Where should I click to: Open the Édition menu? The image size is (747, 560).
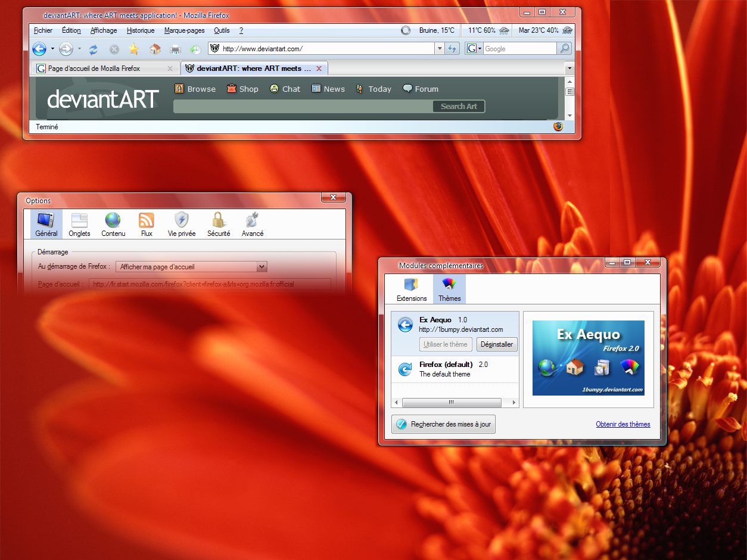pyautogui.click(x=71, y=30)
